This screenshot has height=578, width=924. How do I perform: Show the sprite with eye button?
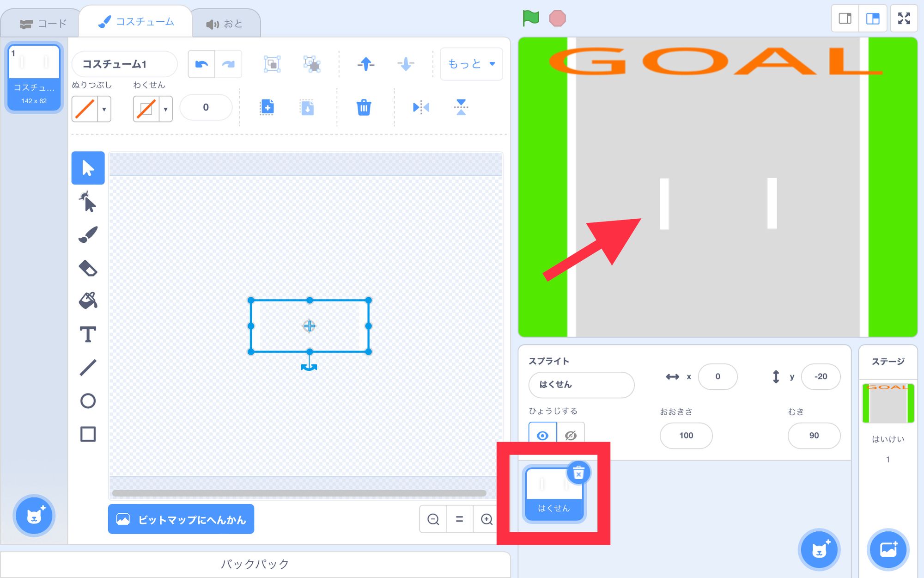[542, 435]
